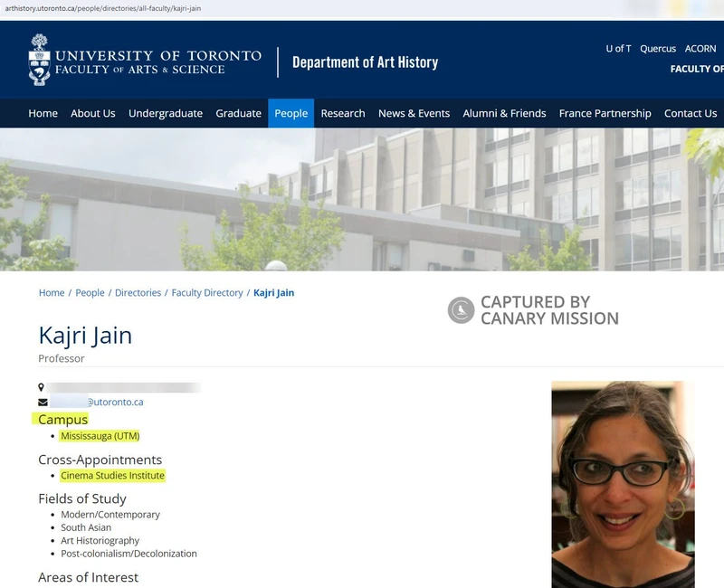
Task: Click the Mississauga (UTM) campus link
Action: (x=100, y=436)
